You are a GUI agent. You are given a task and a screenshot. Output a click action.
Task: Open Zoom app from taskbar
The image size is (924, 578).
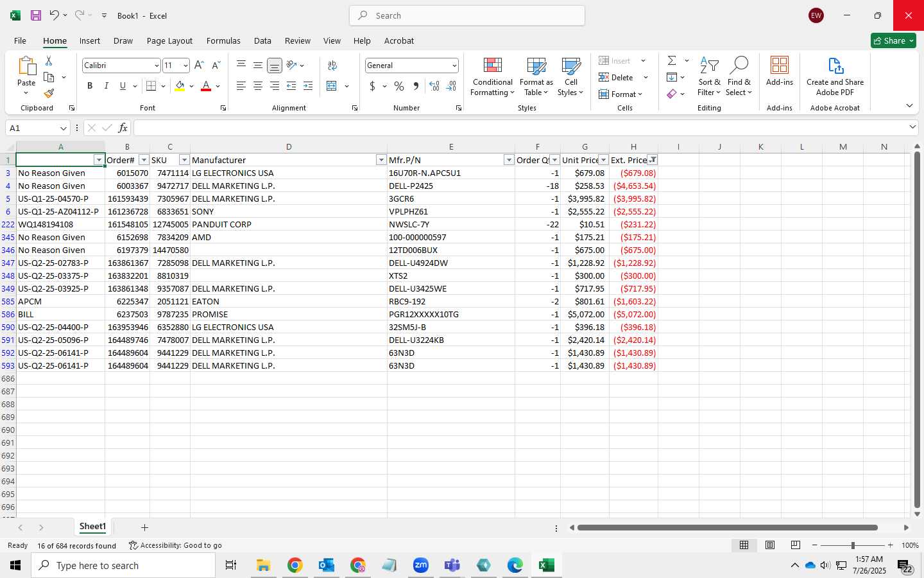click(x=421, y=565)
